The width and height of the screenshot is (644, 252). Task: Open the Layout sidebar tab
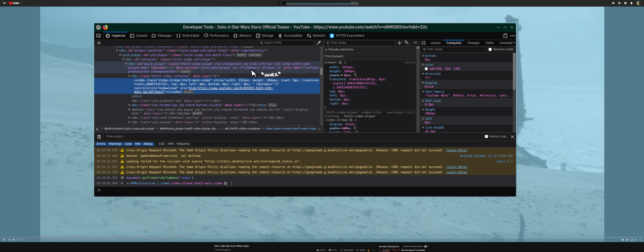coord(435,43)
